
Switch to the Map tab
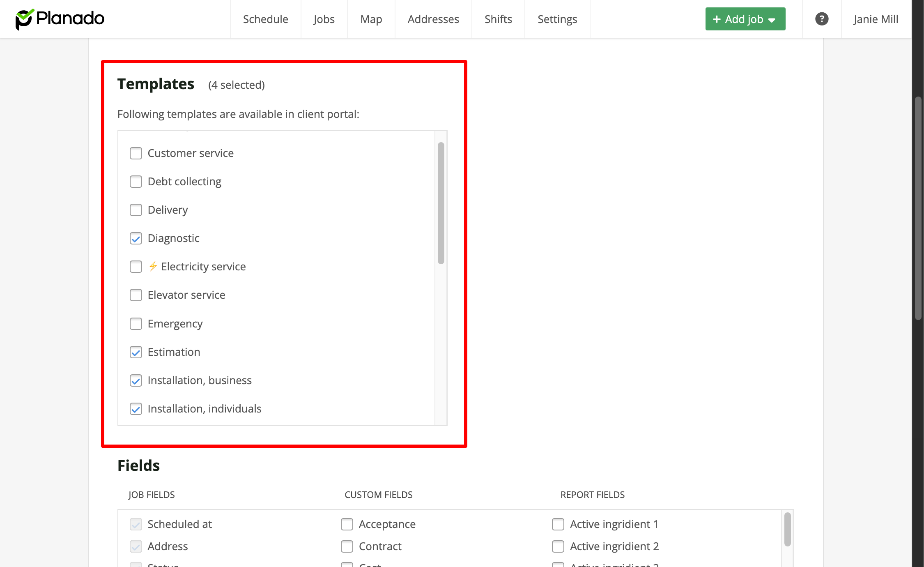click(x=371, y=19)
